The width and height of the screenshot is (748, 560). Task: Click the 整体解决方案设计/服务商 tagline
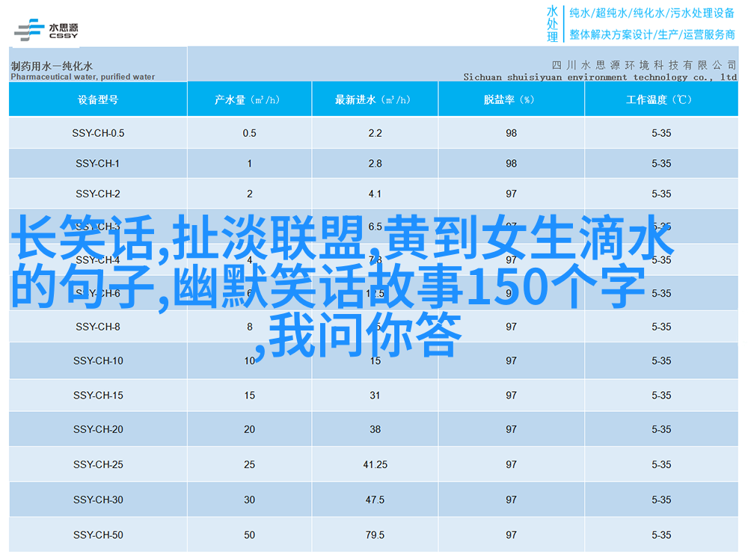(x=652, y=34)
